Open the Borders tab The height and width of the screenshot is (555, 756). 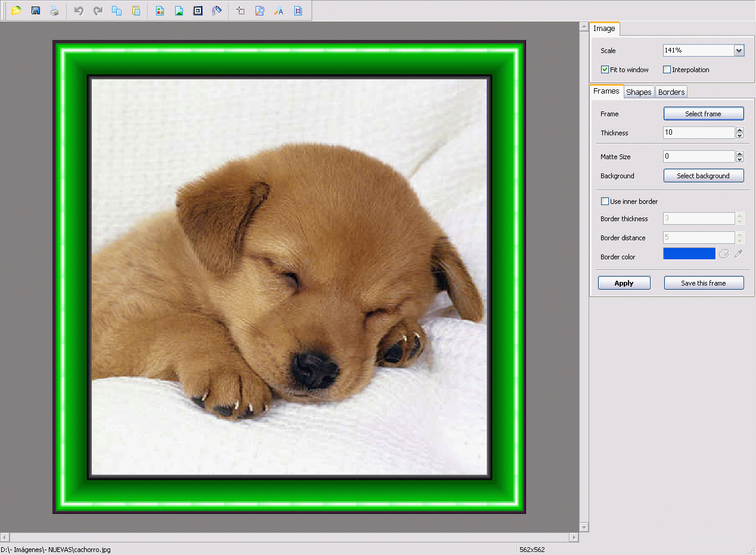point(671,92)
